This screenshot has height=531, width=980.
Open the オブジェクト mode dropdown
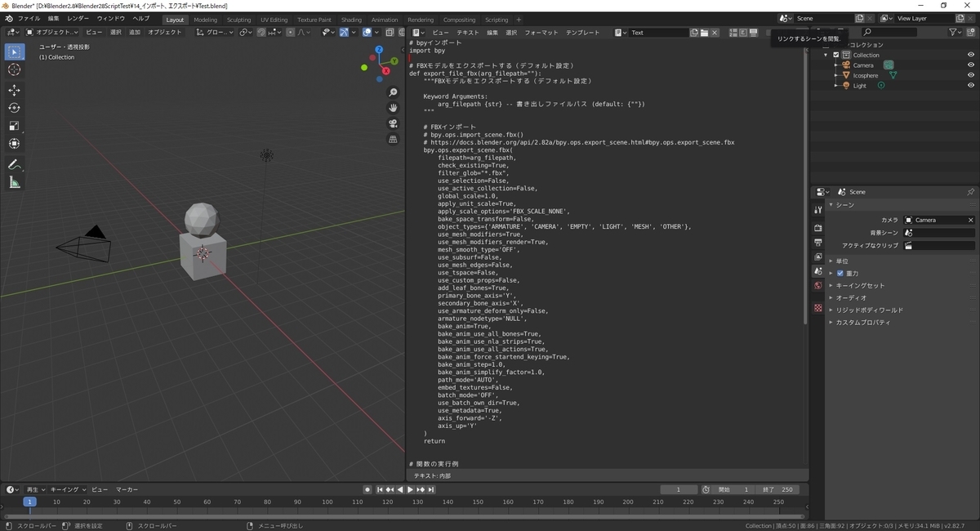53,33
